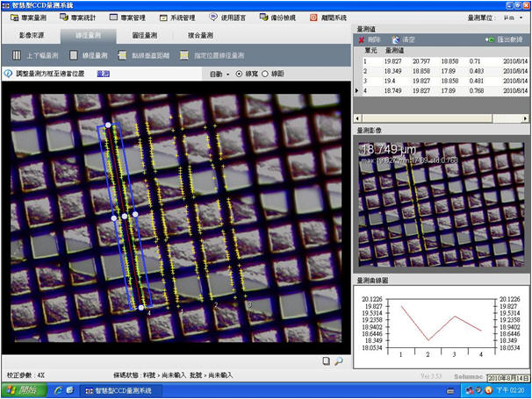The width and height of the screenshot is (532, 399).
Task: Select row 2 with value 18.349
Action: pos(441,71)
